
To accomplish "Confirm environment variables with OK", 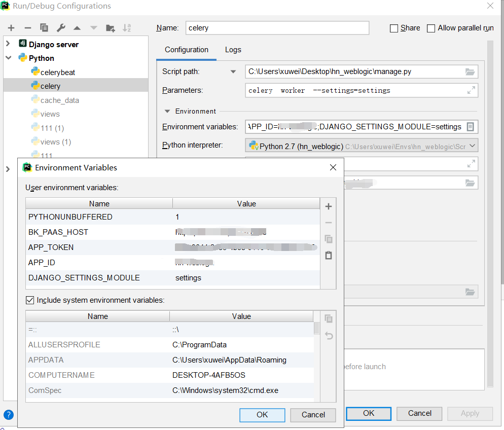I will pyautogui.click(x=262, y=415).
